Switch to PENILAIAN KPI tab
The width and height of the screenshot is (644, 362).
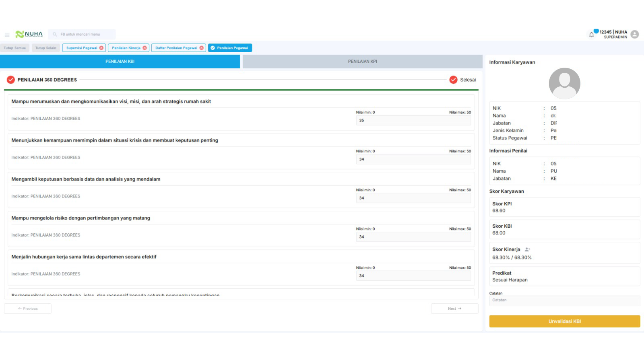(362, 62)
